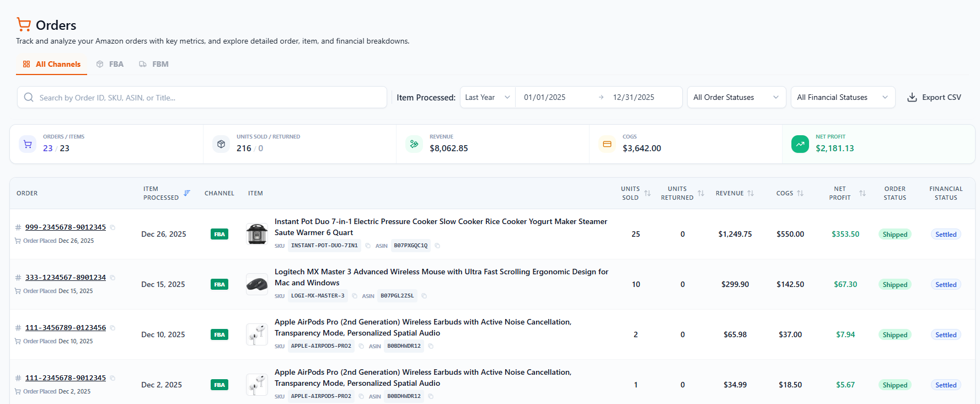Click the Export CSV button
This screenshot has width=980, height=404.
coord(934,97)
